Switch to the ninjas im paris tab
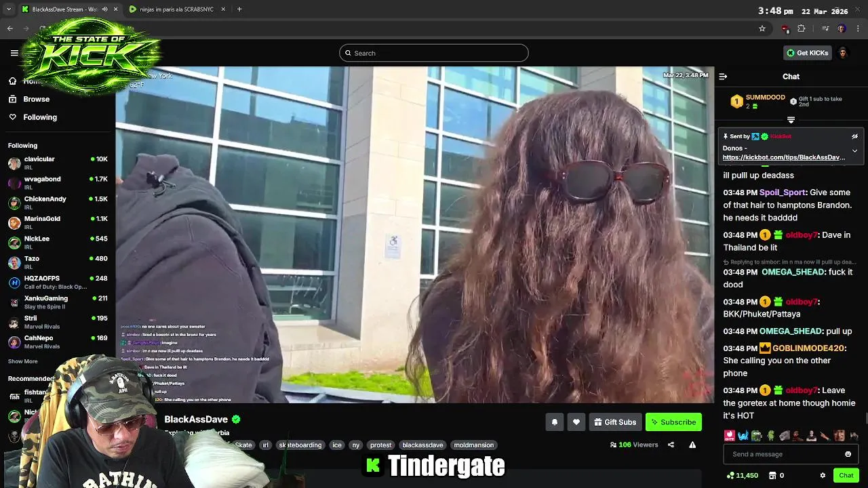The height and width of the screenshot is (488, 868). (x=176, y=9)
